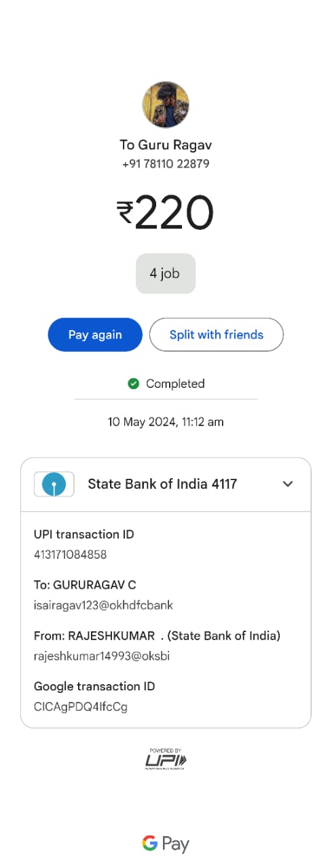Image resolution: width=332 pixels, height=868 pixels.
Task: Click the green Completed checkmark icon
Action: point(134,384)
